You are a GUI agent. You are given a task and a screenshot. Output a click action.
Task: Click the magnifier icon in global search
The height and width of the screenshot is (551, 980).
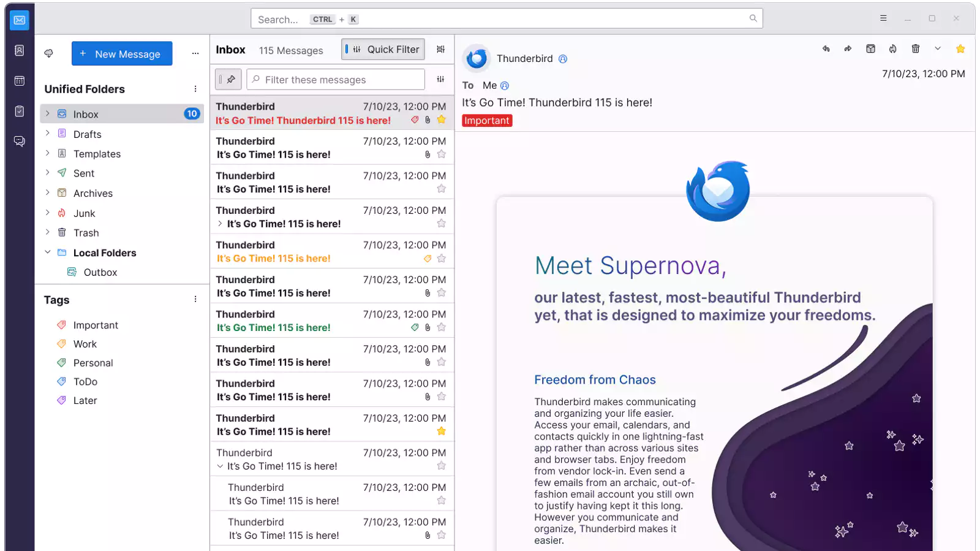pos(753,18)
